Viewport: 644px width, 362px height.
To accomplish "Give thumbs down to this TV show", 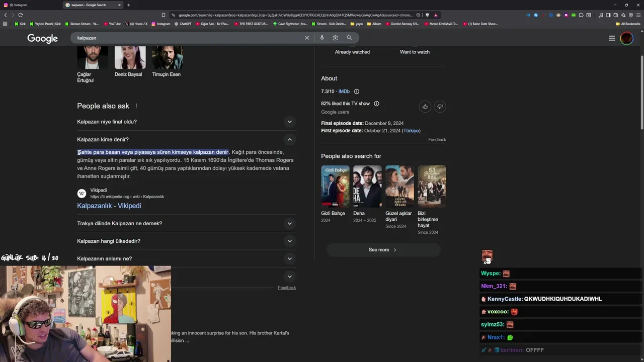I will (x=440, y=107).
